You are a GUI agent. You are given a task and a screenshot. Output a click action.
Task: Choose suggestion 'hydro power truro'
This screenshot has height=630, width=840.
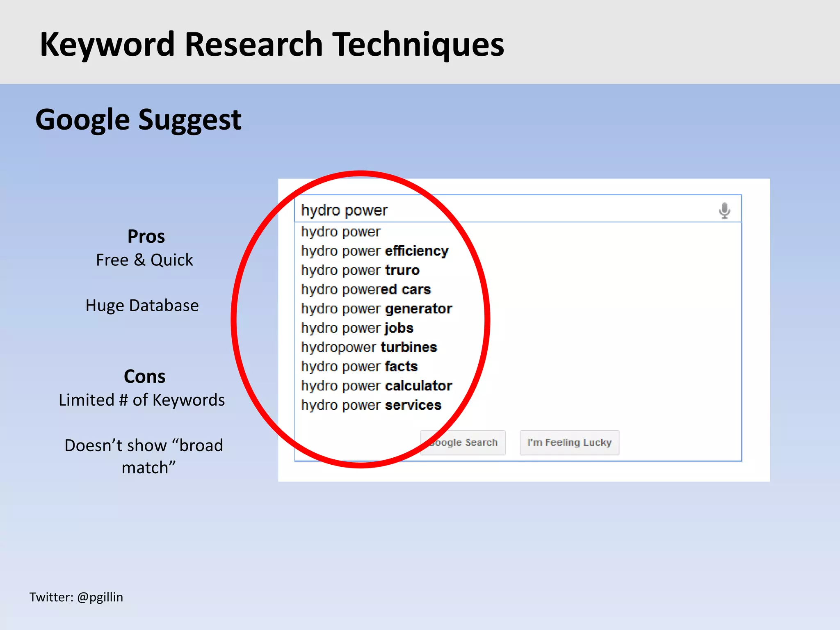361,270
